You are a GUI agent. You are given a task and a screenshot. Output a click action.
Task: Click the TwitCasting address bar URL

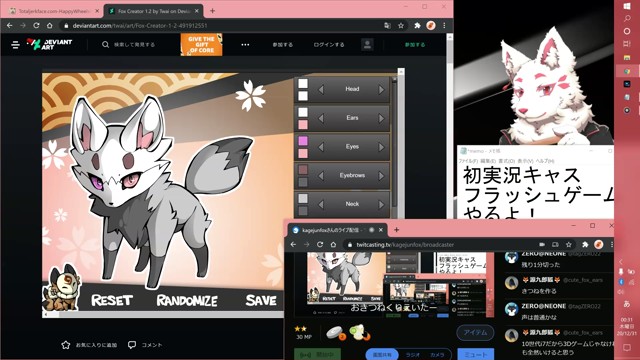tap(405, 244)
